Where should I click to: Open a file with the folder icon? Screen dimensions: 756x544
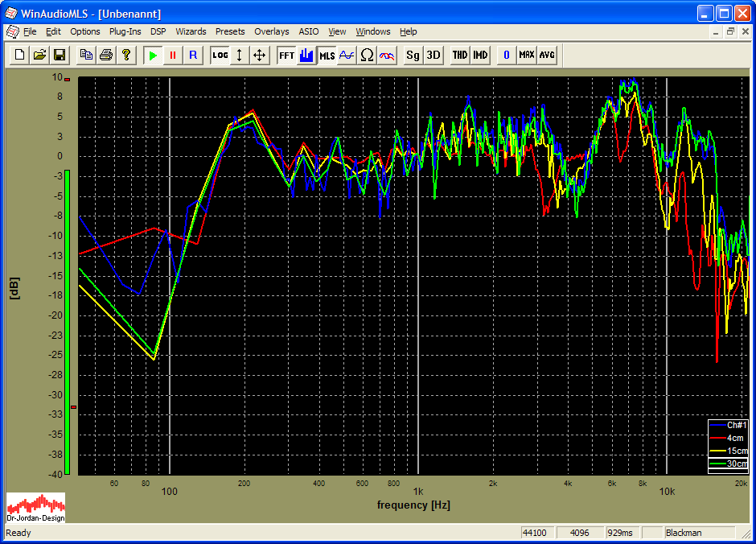coord(39,55)
